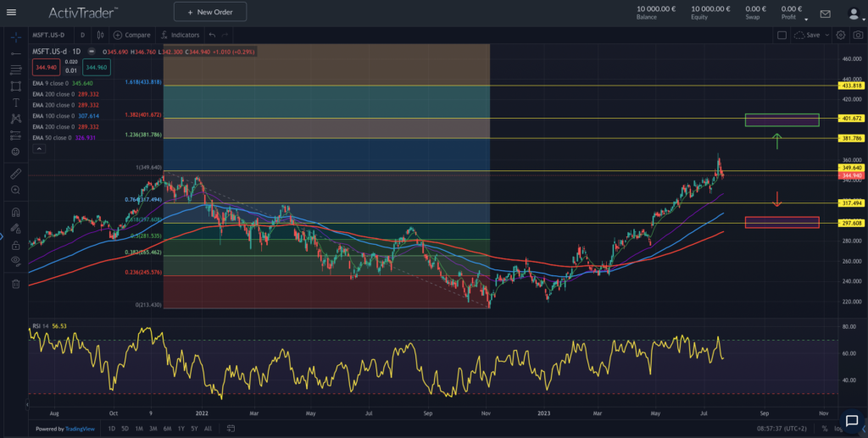Click the sell price 344.940 button

tap(46, 68)
